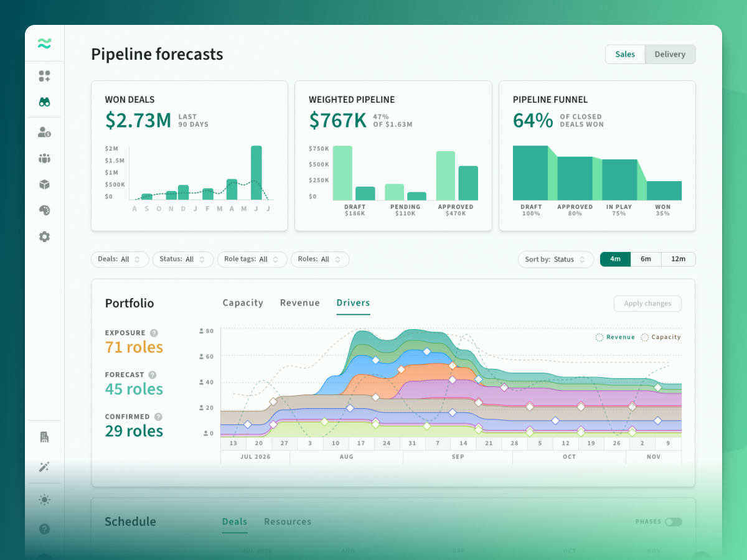Screen dimensions: 747x560
Task: Click the $2.73M won deals value
Action: tap(138, 120)
